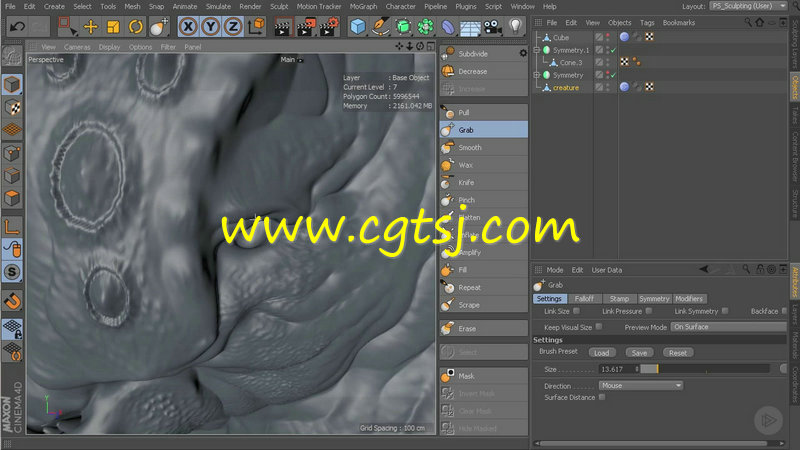The image size is (800, 450).
Task: Select the Cube object
Action: pyautogui.click(x=561, y=38)
